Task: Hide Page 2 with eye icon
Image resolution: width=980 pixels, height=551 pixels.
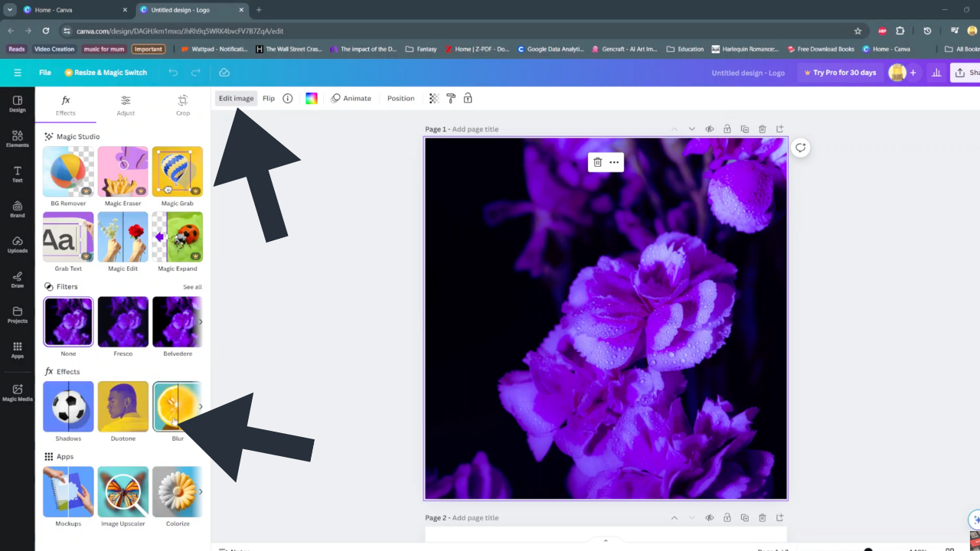Action: click(710, 518)
